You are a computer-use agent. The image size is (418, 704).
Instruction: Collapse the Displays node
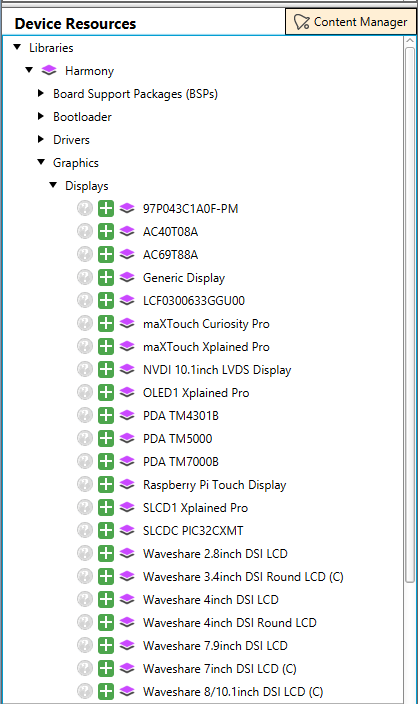point(53,185)
